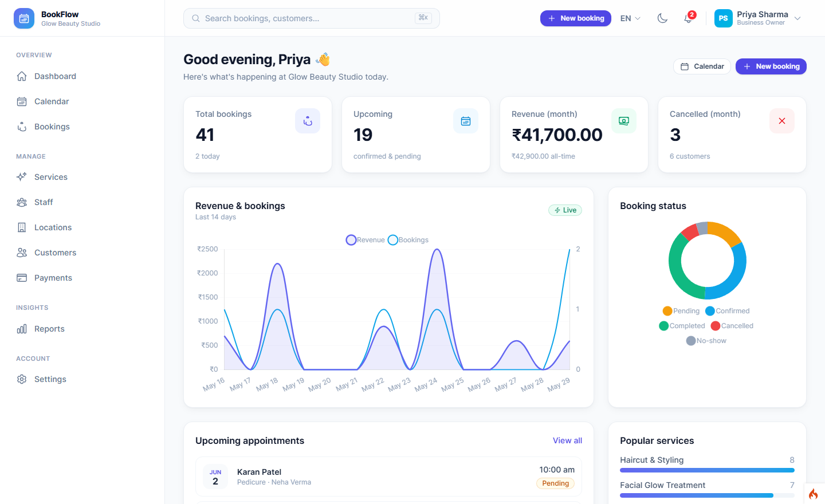
Task: Open the EN language dropdown
Action: point(630,18)
